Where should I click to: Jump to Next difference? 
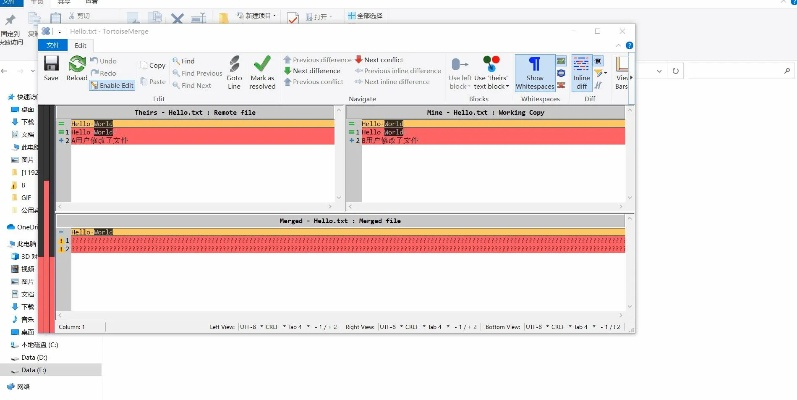pyautogui.click(x=311, y=71)
